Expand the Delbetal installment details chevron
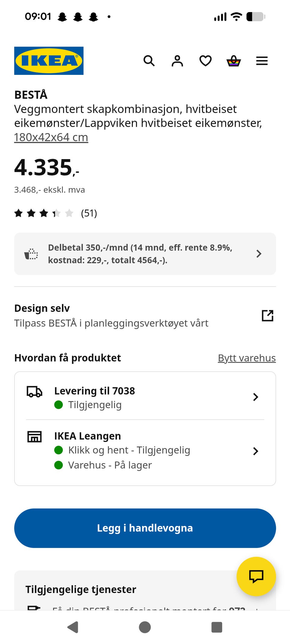Image resolution: width=290 pixels, height=644 pixels. 259,254
